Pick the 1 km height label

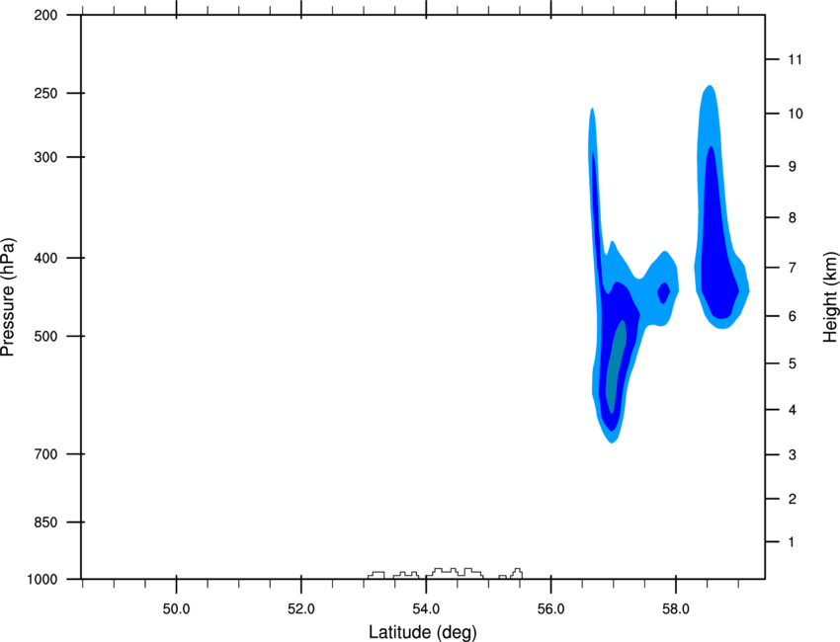pyautogui.click(x=793, y=542)
